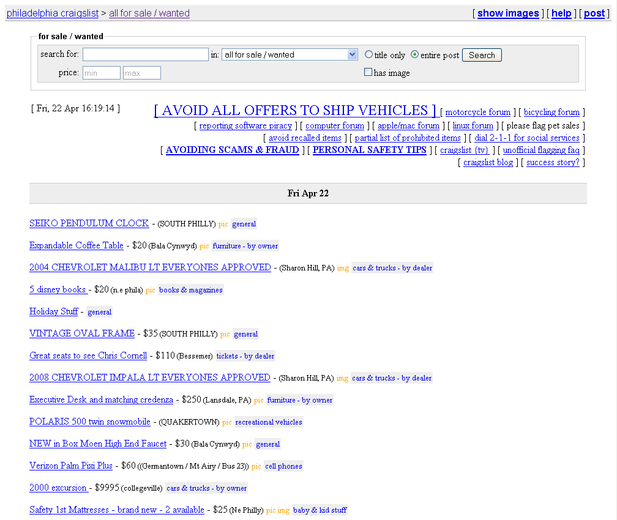
Task: Click the 'cell phones' category tag
Action: [x=283, y=466]
